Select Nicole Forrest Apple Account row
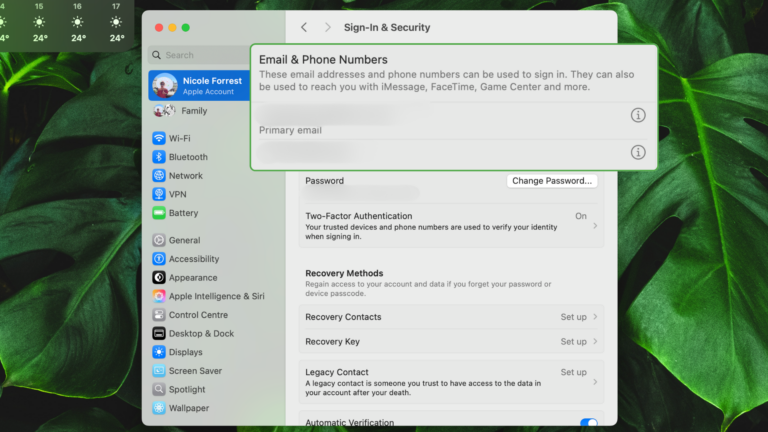This screenshot has width=768, height=432. [199, 86]
